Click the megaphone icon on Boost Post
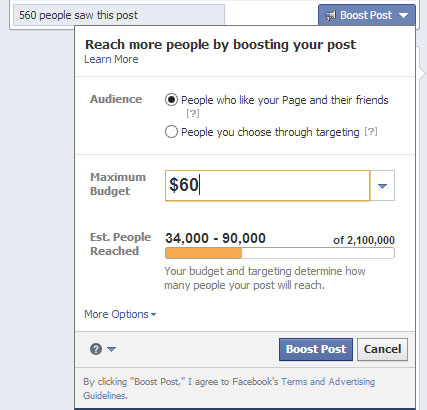Image resolution: width=427 pixels, height=410 pixels. (x=330, y=15)
